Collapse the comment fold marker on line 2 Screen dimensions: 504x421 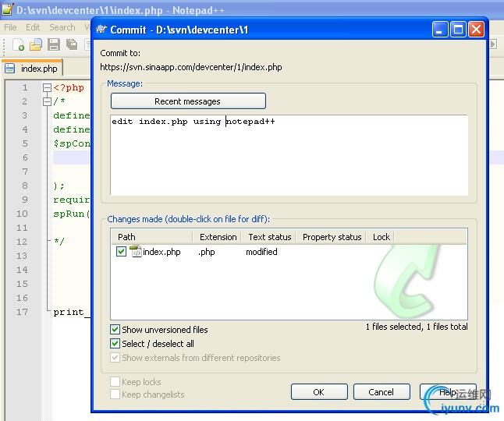(x=48, y=101)
